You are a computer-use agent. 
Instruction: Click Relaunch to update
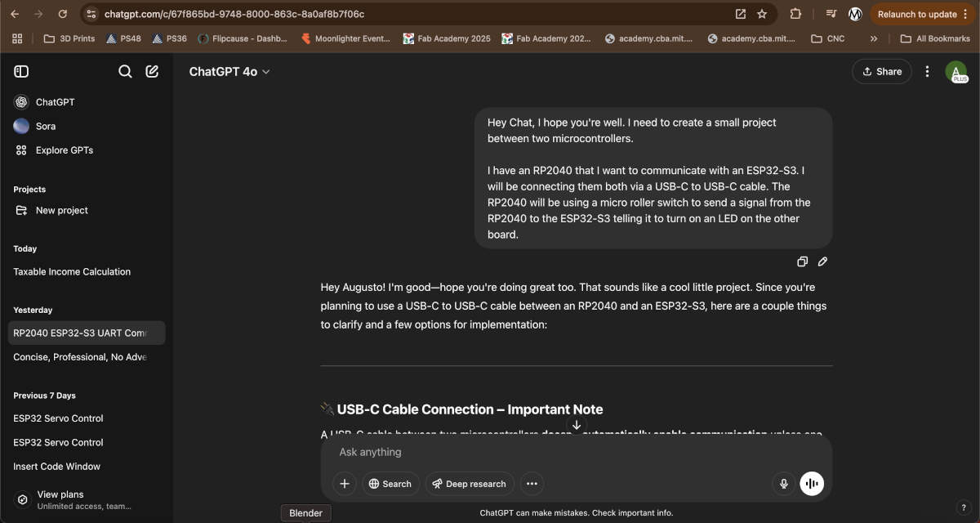click(923, 14)
